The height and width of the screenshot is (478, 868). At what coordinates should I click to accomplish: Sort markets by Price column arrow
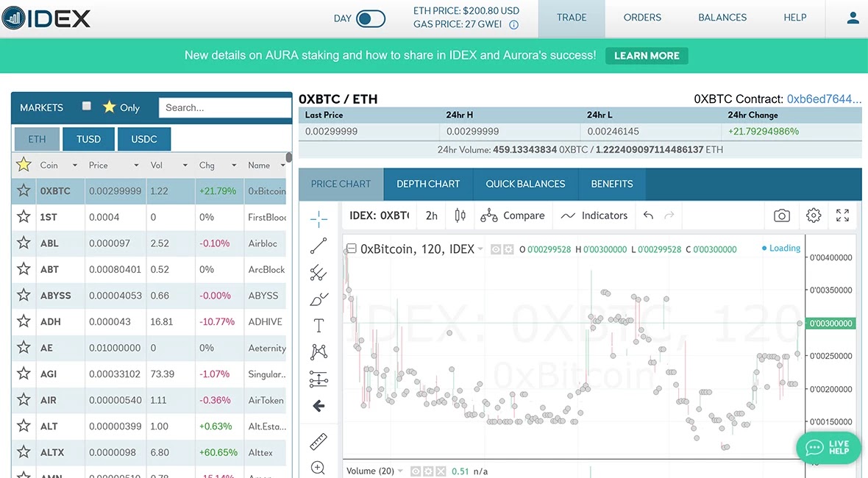pos(136,165)
